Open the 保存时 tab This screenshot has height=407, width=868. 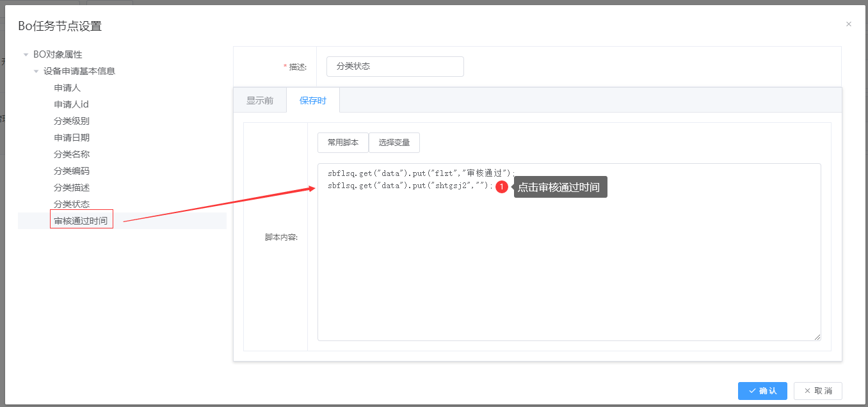[x=313, y=100]
